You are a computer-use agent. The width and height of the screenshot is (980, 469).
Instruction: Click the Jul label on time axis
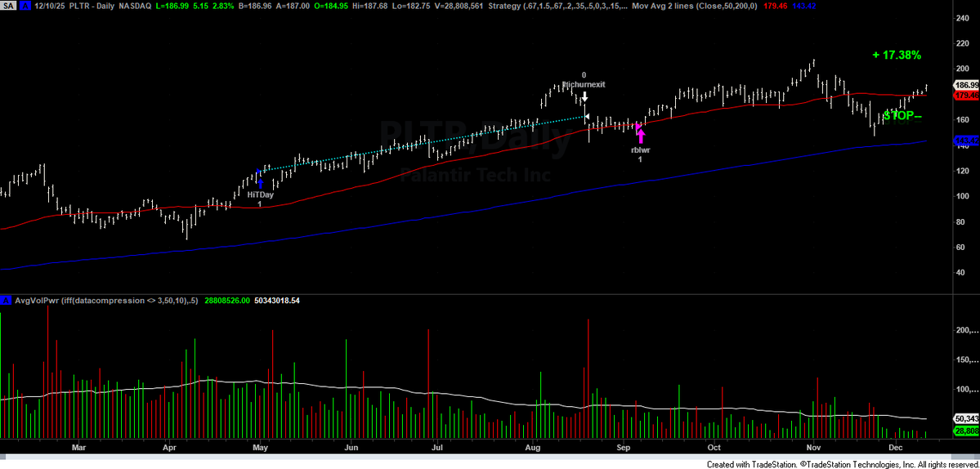pos(437,448)
